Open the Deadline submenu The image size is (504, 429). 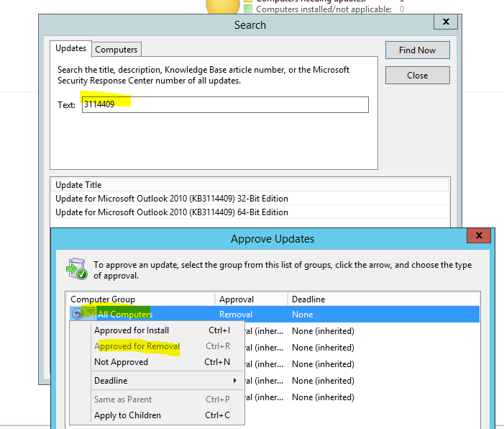157,381
